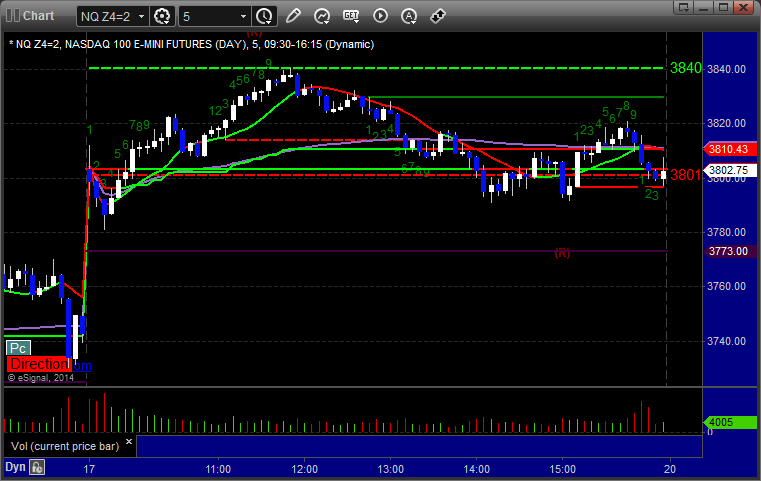
Task: Select Vol (current price bar) pane tab
Action: [65, 446]
